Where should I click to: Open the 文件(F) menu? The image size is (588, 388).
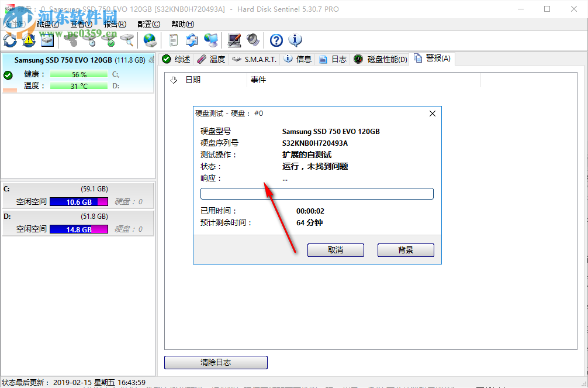(x=14, y=24)
